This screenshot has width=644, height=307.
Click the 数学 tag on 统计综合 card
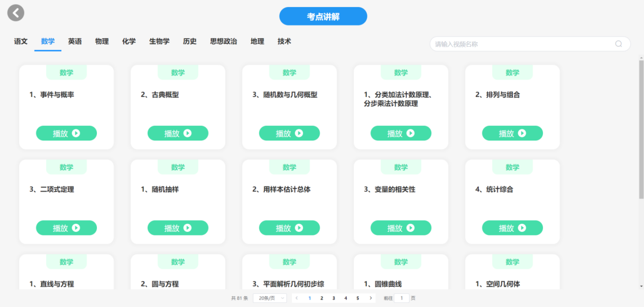513,167
